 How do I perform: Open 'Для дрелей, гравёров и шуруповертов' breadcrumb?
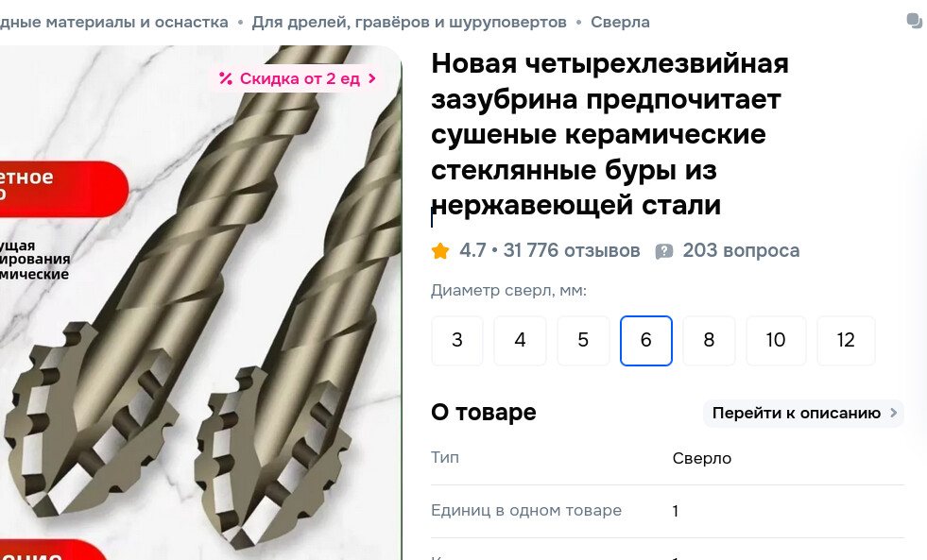[409, 23]
